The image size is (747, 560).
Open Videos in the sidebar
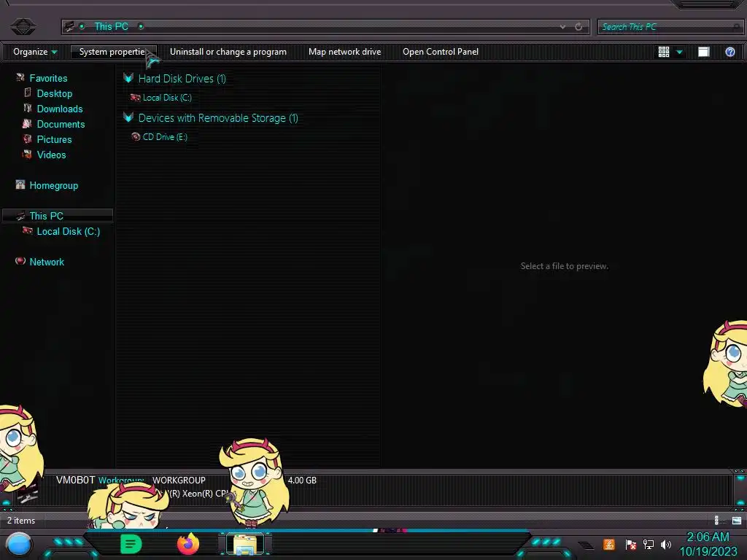(51, 155)
